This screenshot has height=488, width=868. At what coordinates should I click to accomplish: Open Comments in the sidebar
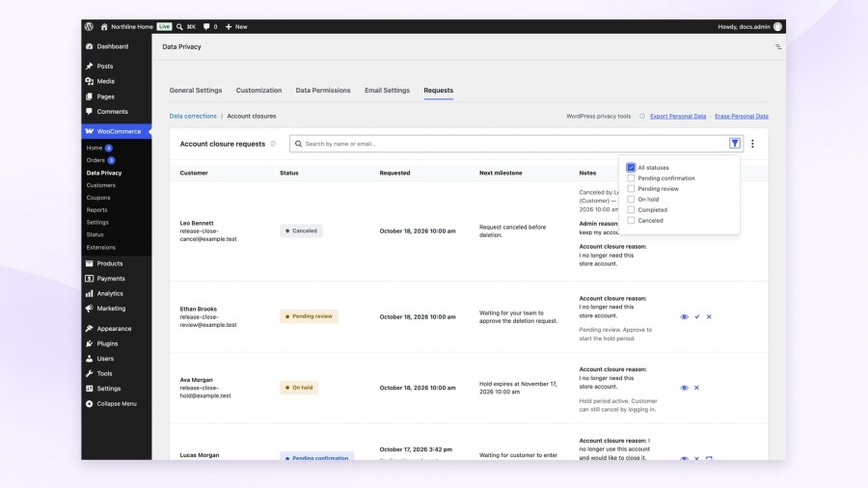[112, 111]
